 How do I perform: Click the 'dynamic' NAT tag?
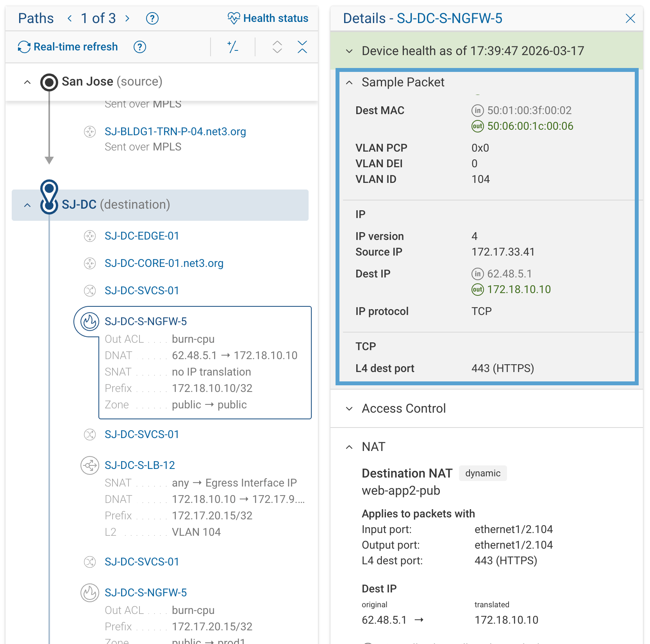click(x=483, y=473)
